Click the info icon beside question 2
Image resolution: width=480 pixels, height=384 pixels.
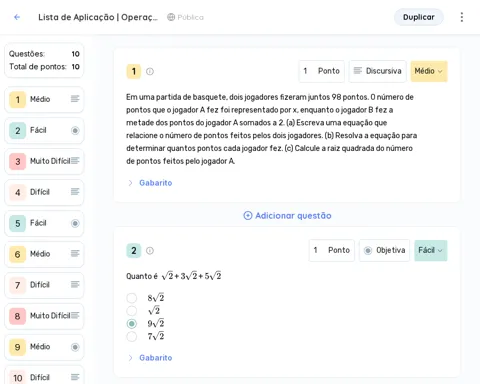(150, 251)
